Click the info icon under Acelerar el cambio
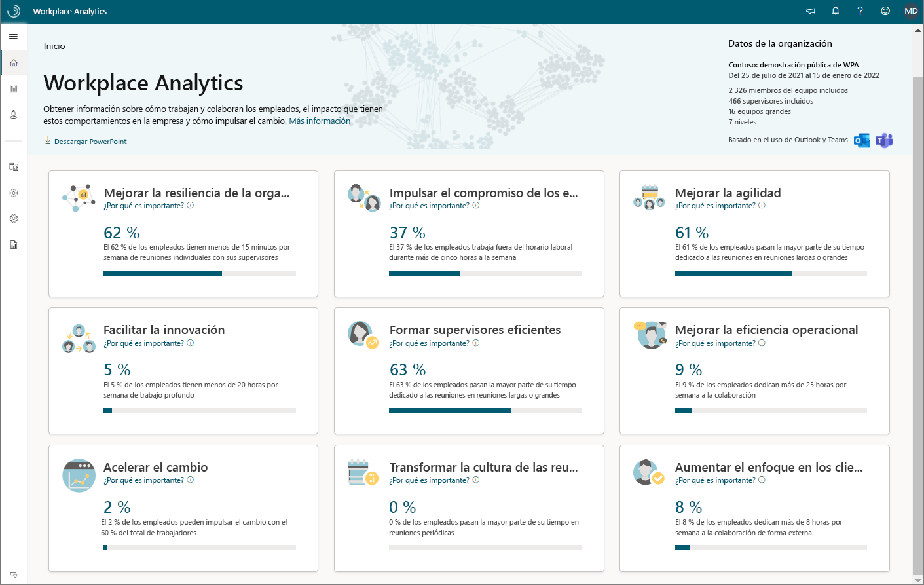The width and height of the screenshot is (924, 585). tap(191, 480)
